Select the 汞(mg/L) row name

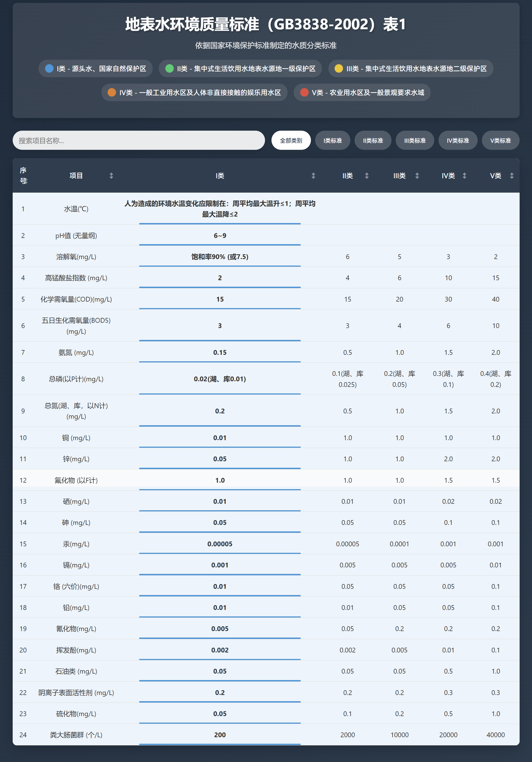[76, 544]
